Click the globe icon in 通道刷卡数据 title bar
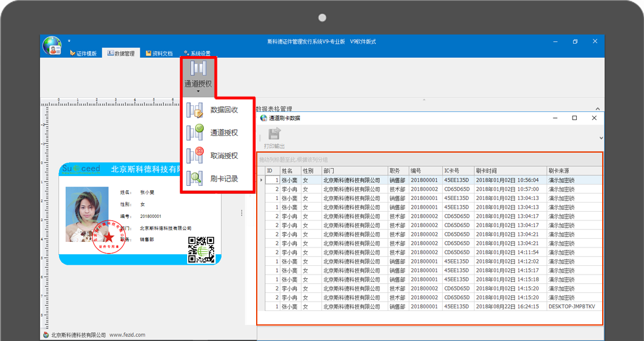The width and height of the screenshot is (644, 341). (x=264, y=118)
